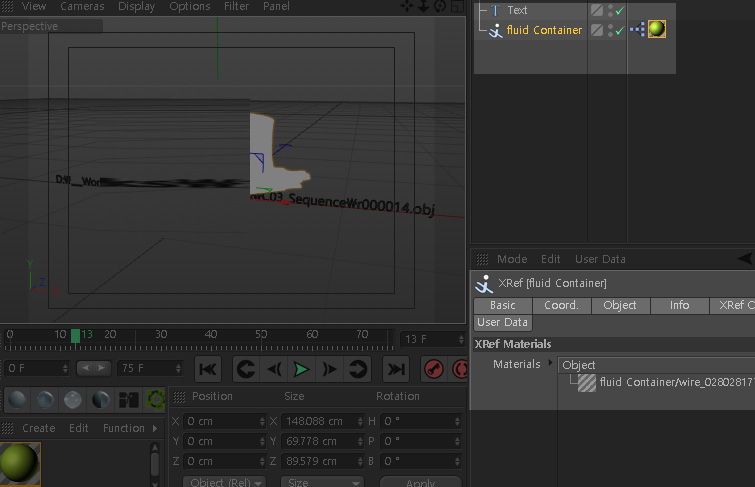
Task: Toggle visibility dots of the Text object
Action: (609, 11)
